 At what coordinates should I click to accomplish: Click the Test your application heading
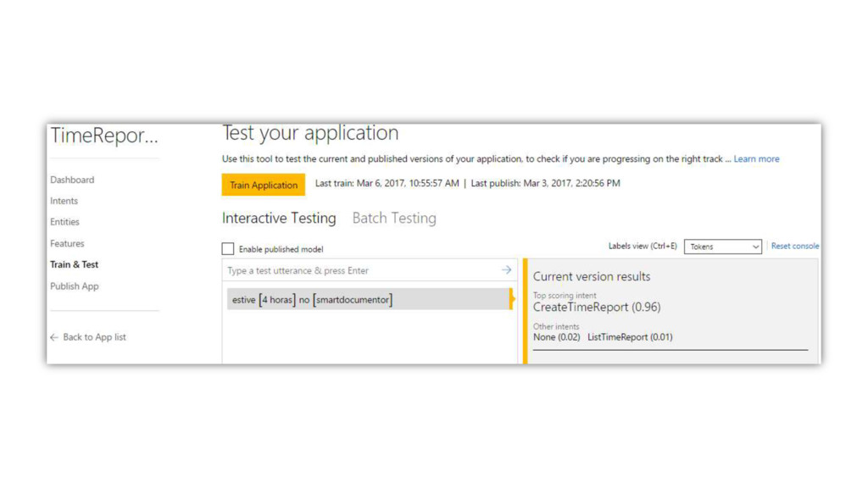pos(310,133)
